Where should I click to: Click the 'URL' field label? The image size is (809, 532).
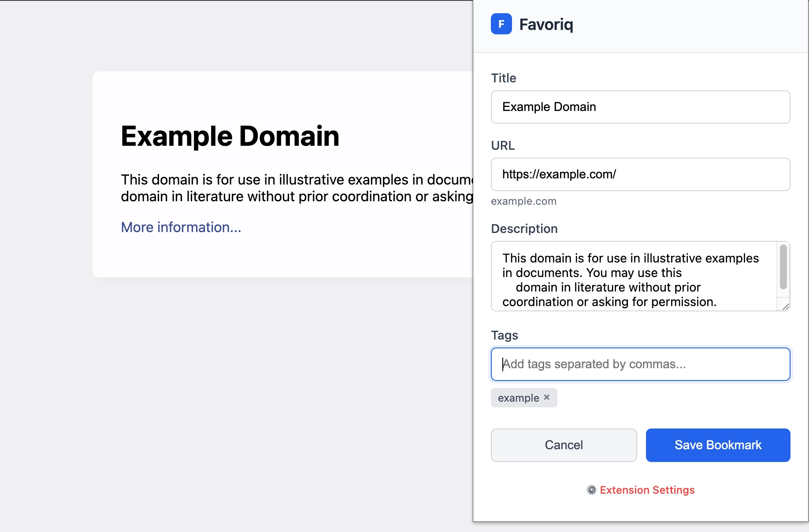[x=503, y=145]
